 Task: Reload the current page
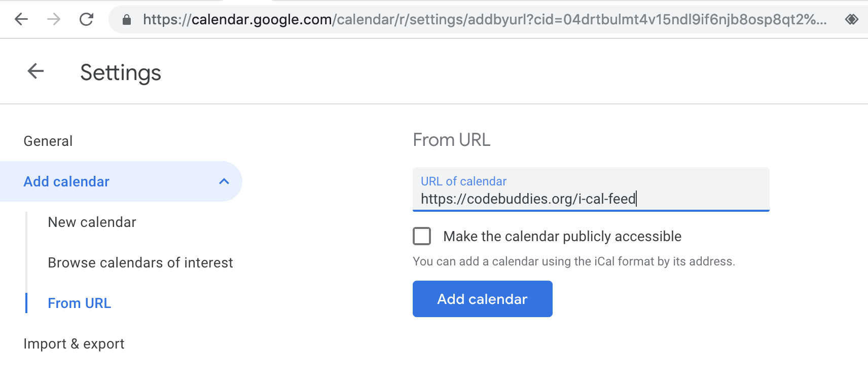tap(87, 19)
